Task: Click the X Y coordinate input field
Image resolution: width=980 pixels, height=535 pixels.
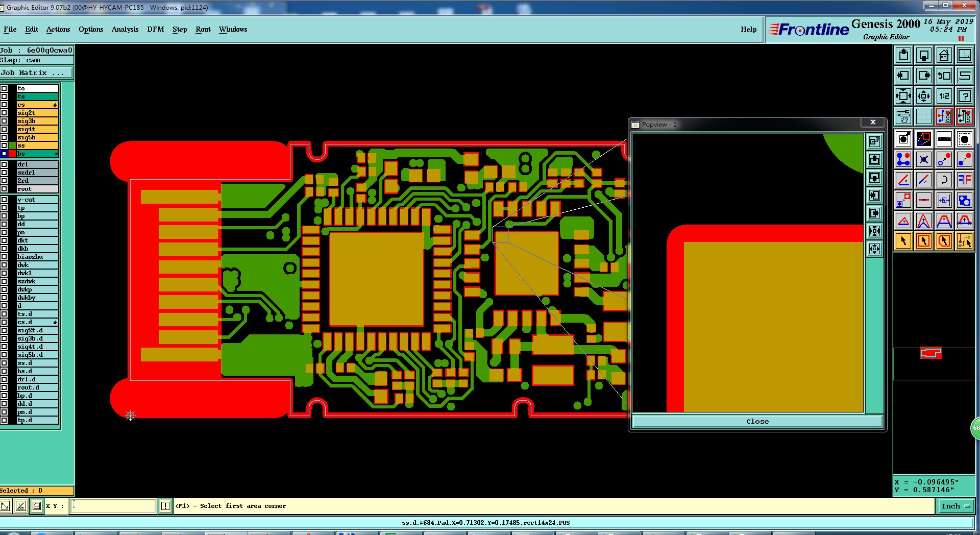Action: 113,506
